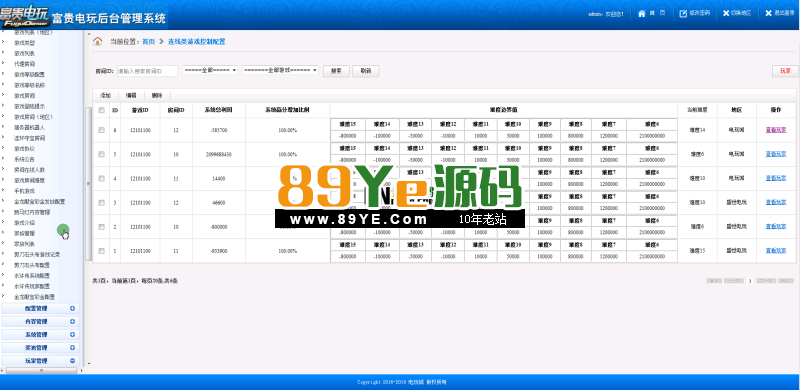Click 查看玩家 link in row ID 3

(x=776, y=203)
